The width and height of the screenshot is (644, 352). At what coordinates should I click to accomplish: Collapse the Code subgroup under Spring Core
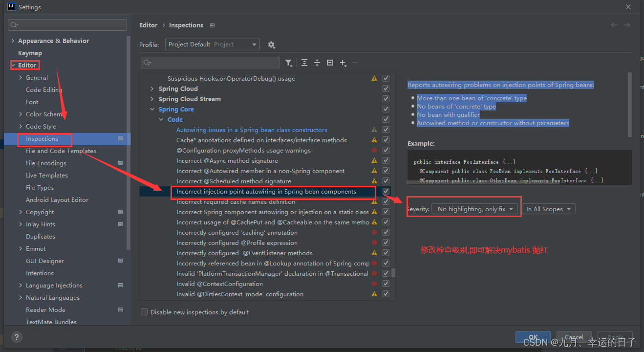click(x=162, y=120)
